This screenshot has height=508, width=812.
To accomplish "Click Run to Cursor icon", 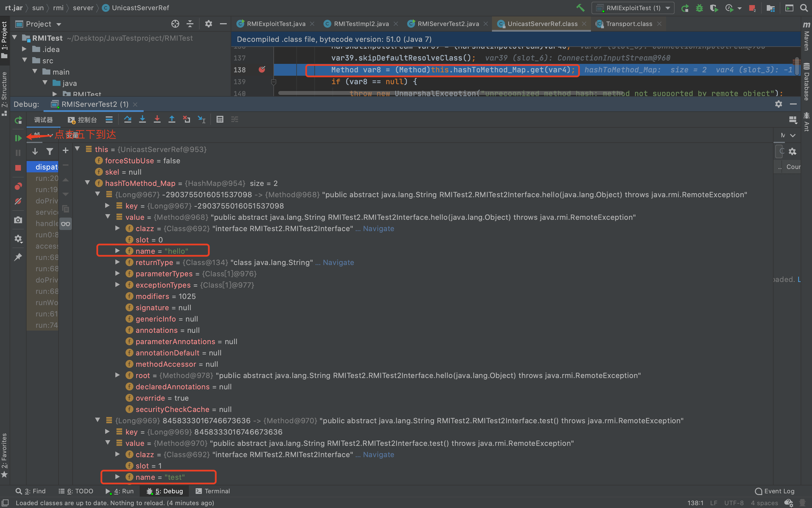I will (x=201, y=119).
